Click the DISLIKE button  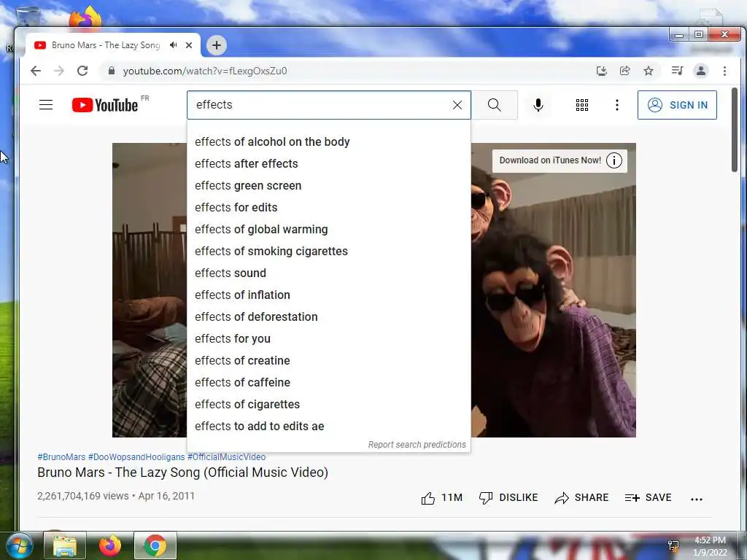click(x=508, y=497)
